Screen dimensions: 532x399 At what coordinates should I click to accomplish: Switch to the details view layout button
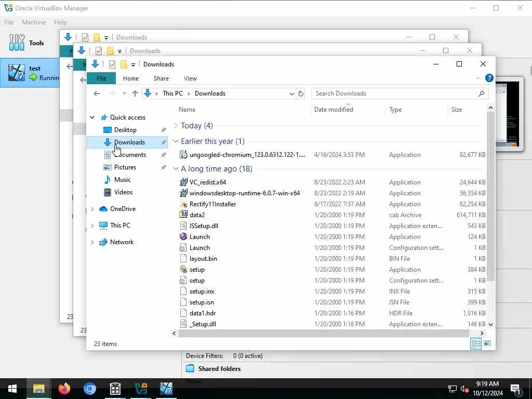(476, 344)
